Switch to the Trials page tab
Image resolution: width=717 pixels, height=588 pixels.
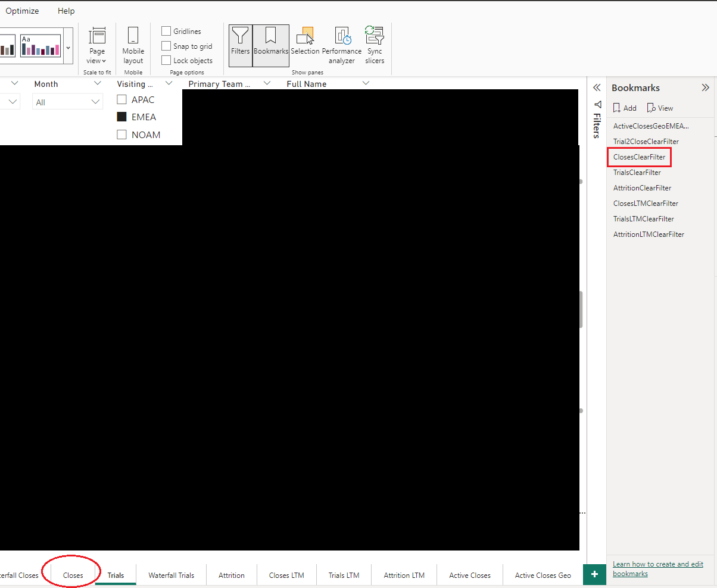pos(116,575)
